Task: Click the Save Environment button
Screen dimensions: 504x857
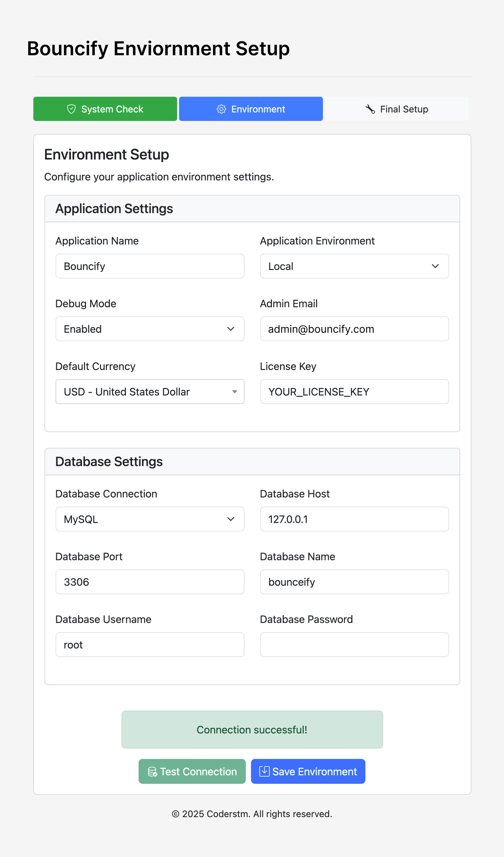Action: (308, 771)
